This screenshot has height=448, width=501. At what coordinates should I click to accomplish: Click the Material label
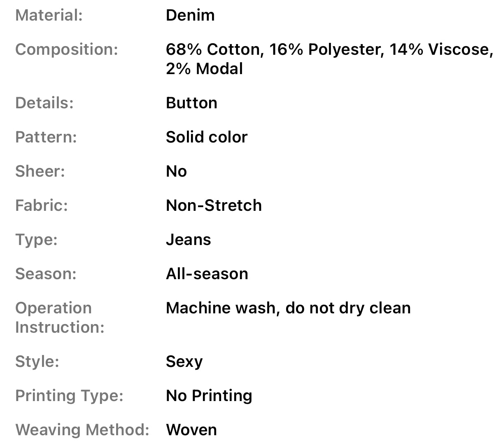click(49, 15)
